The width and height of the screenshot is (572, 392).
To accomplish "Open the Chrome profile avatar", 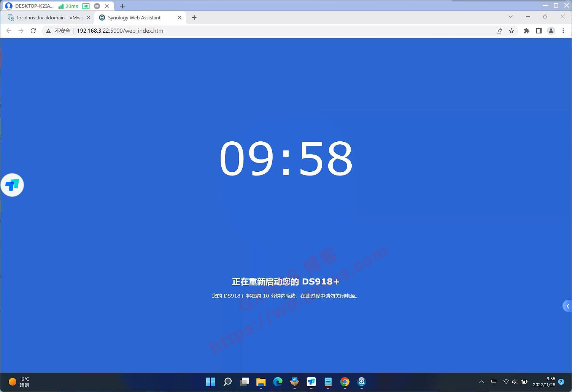I will 551,31.
